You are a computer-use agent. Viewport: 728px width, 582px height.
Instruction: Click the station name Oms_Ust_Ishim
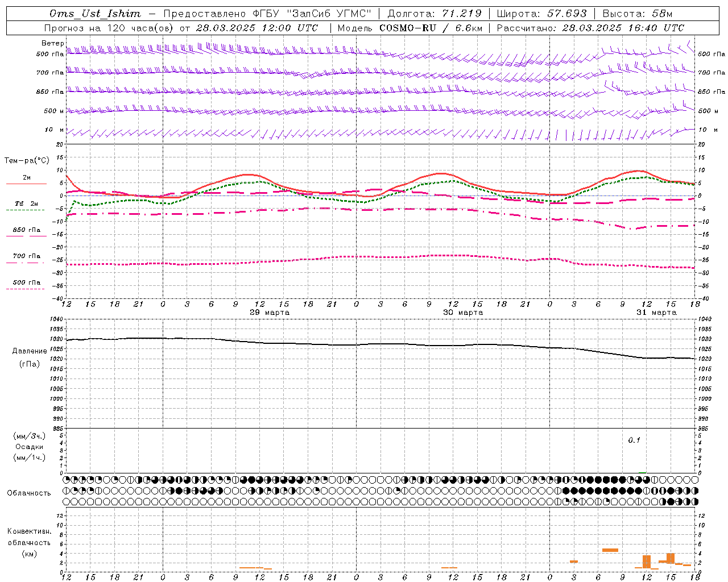[96, 14]
